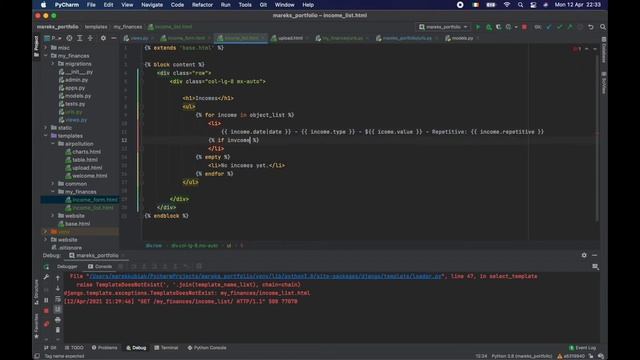
Task: Open the Console tab in Debug panel
Action: click(100, 267)
